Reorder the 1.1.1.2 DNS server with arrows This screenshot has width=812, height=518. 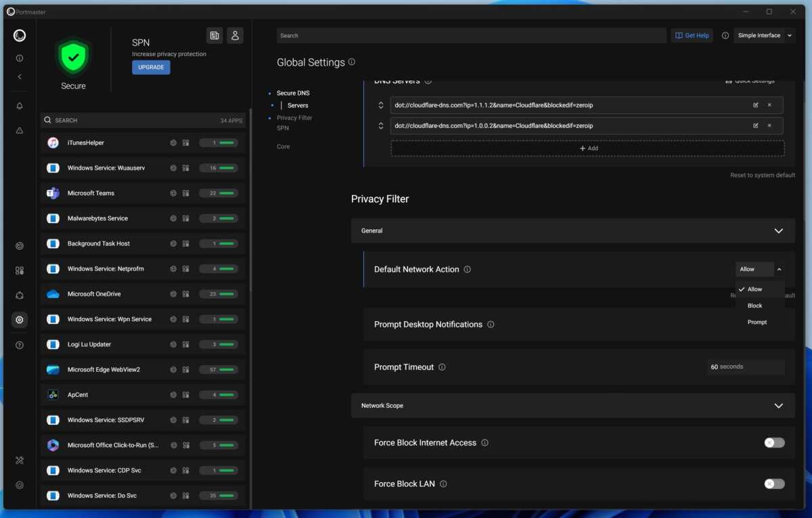381,105
